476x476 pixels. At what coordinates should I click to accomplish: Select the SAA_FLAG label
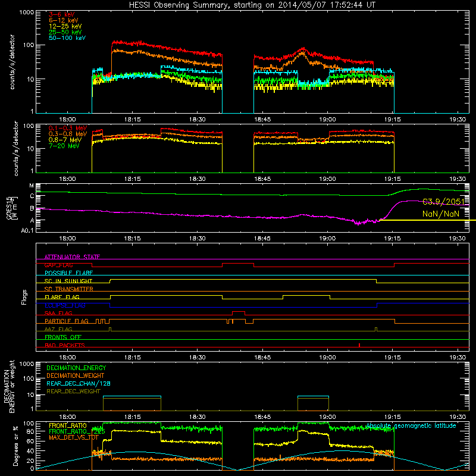pyautogui.click(x=58, y=313)
